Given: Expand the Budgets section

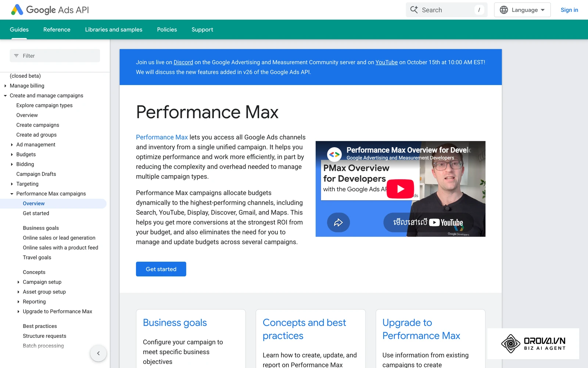Looking at the screenshot, I should coord(12,155).
